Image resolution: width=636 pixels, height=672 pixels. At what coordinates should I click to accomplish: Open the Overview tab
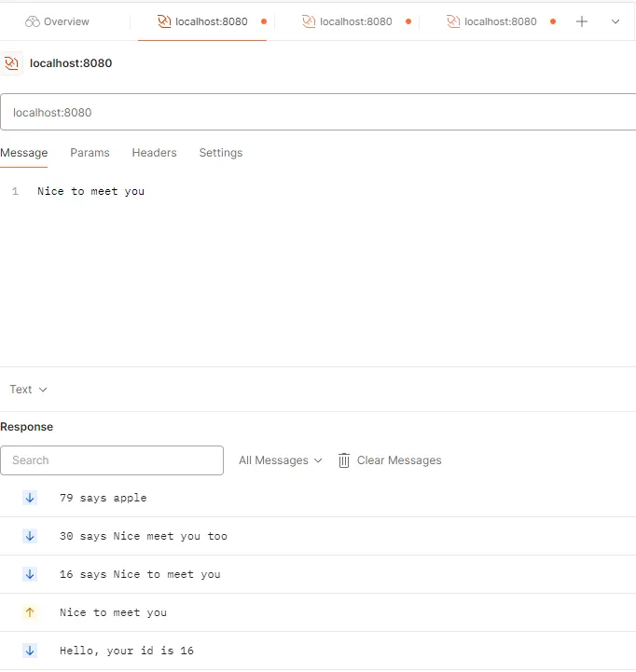coord(57,21)
